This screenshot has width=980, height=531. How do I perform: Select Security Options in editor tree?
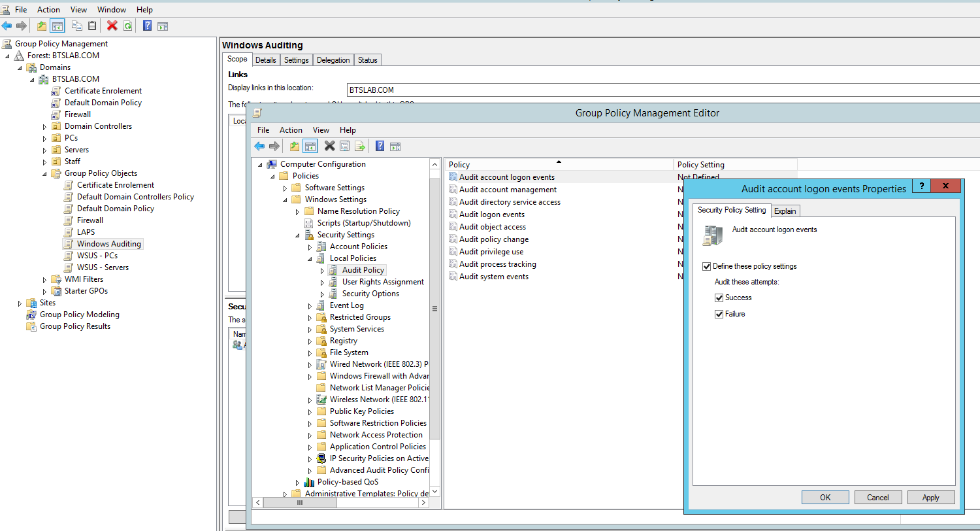pos(370,294)
